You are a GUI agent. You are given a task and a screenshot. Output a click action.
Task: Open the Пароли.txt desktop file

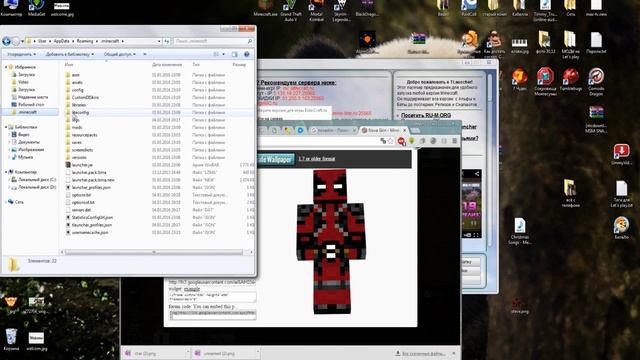pos(596,43)
